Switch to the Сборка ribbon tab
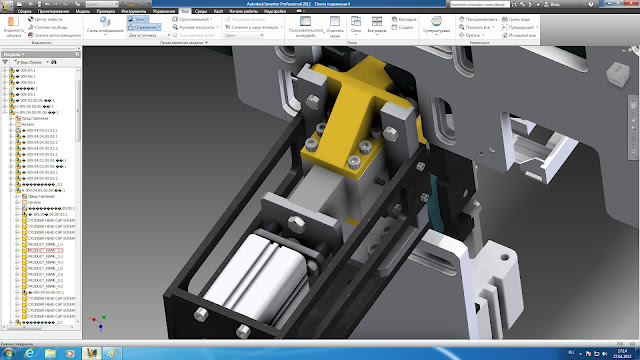 (x=24, y=11)
